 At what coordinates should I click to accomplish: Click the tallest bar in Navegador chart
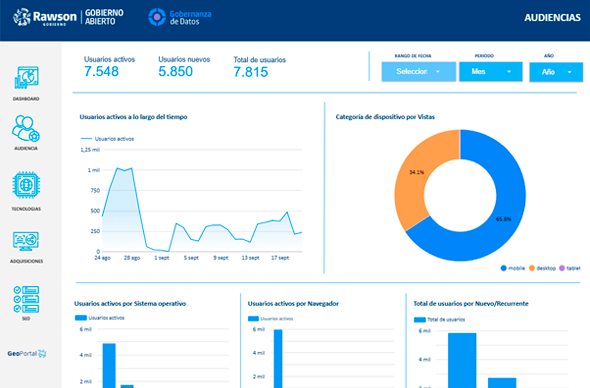(x=278, y=359)
